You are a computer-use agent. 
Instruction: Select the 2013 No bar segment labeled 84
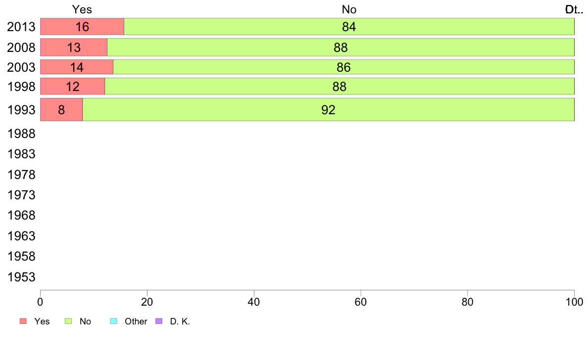[349, 27]
